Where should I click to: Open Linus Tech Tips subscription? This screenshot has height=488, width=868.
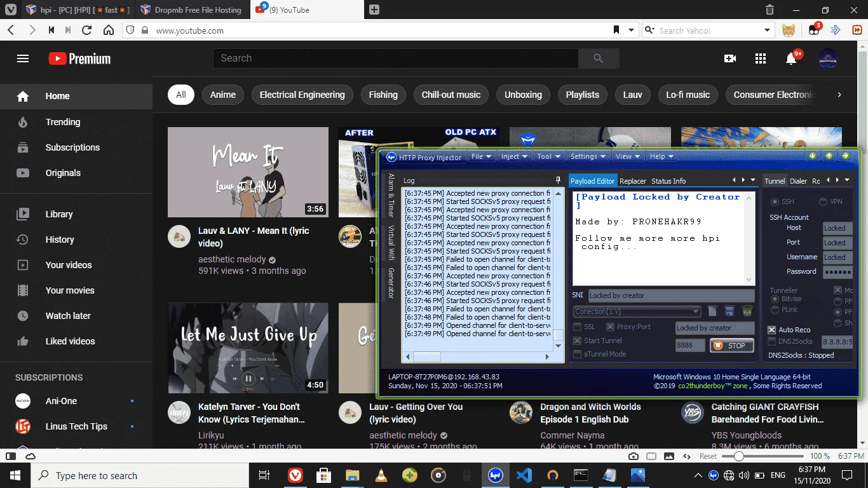[x=76, y=426]
